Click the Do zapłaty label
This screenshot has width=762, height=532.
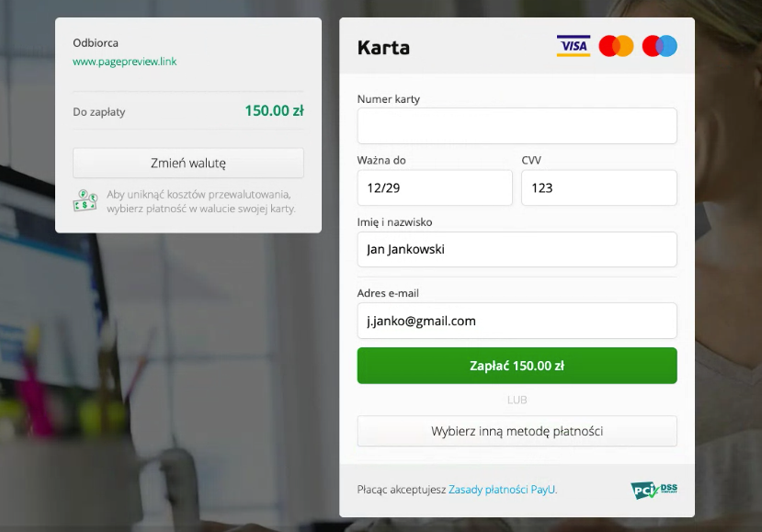pyautogui.click(x=99, y=112)
